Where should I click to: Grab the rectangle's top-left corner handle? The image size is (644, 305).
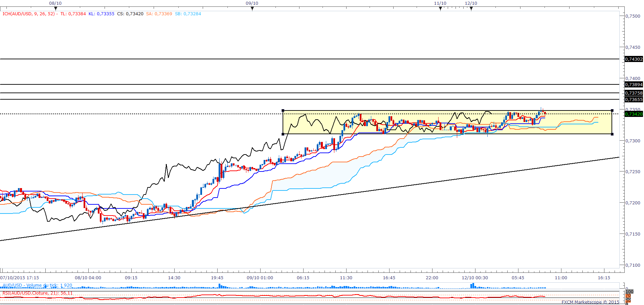283,110
